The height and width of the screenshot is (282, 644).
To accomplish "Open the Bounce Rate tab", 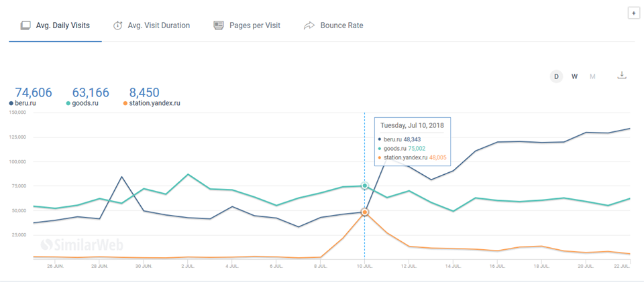I will pyautogui.click(x=341, y=25).
